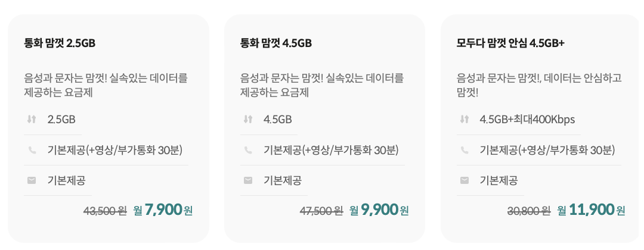
Task: Click the 4.5GB+최대400Kbps data allowance text
Action: coord(527,120)
